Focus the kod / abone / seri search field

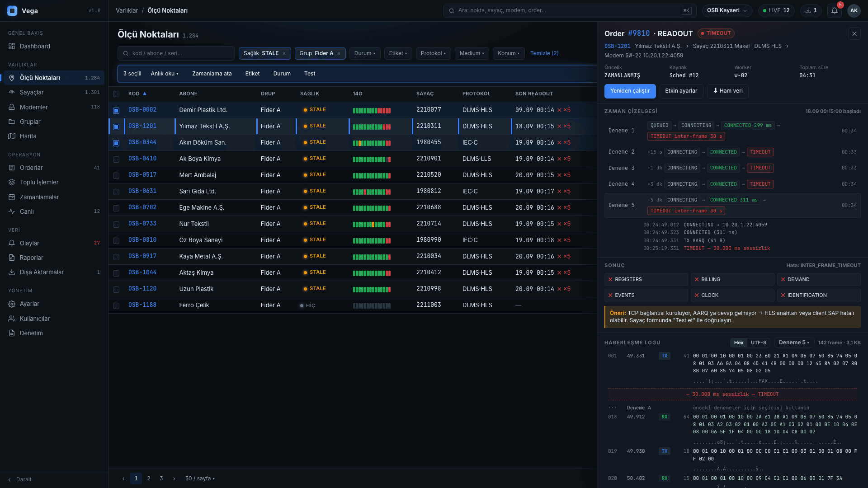click(176, 53)
